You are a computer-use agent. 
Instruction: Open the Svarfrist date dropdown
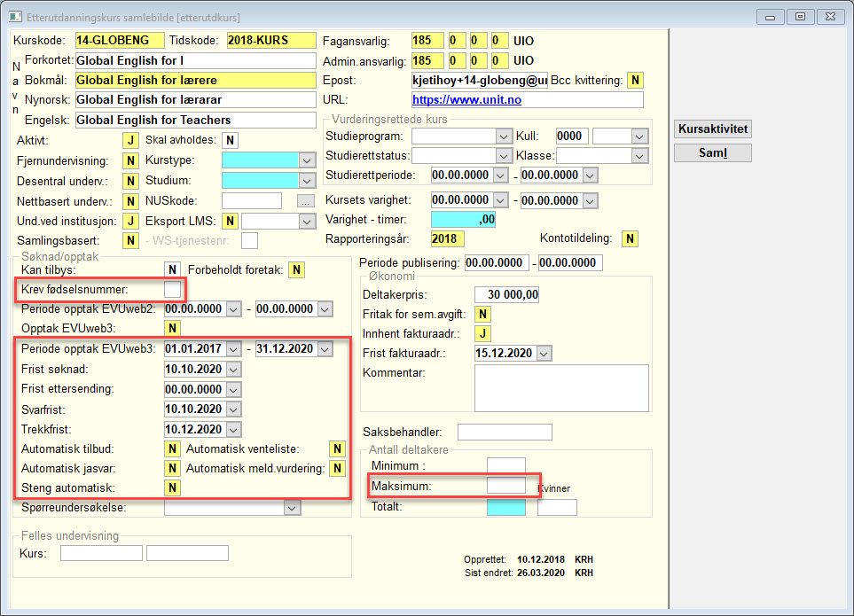233,409
